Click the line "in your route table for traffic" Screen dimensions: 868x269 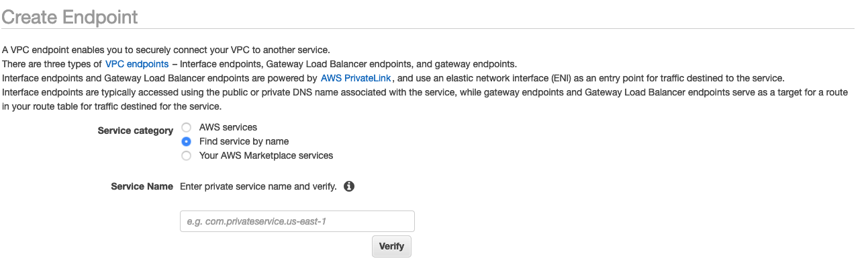[x=111, y=106]
